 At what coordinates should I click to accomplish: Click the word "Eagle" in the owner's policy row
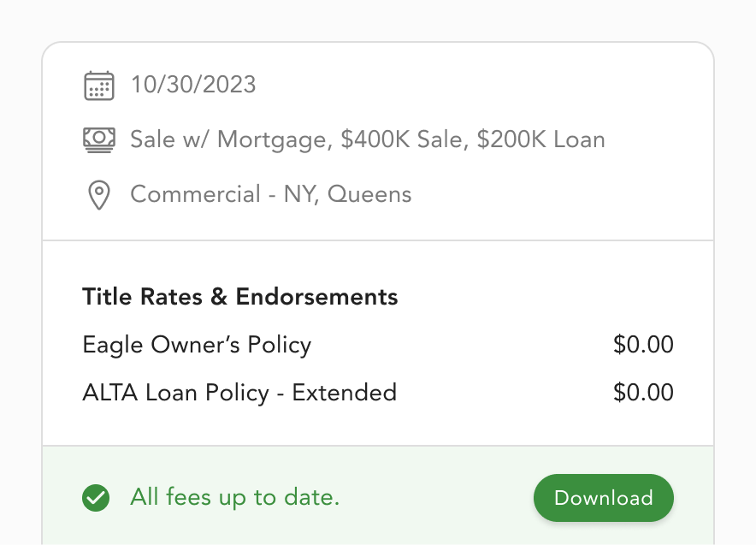(114, 345)
